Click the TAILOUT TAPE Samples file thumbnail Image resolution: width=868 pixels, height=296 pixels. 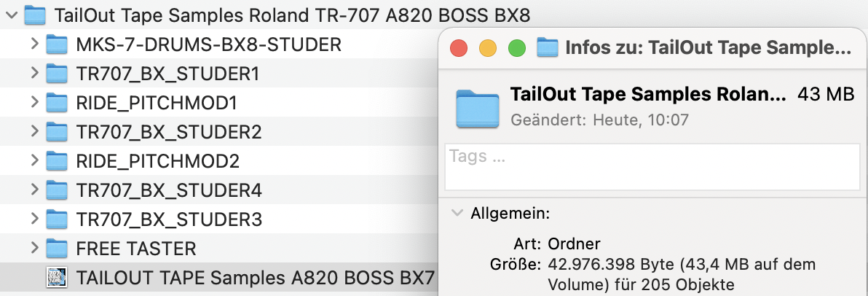(x=57, y=278)
